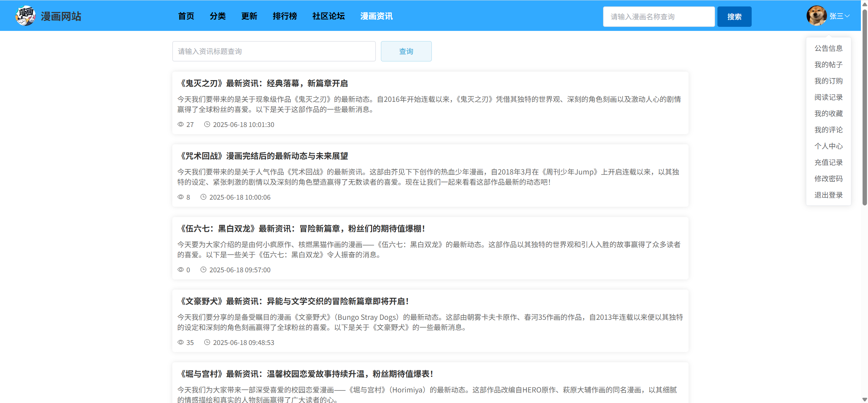Select 我的收藏 from user menu
Image resolution: width=868 pixels, height=403 pixels.
tap(828, 113)
